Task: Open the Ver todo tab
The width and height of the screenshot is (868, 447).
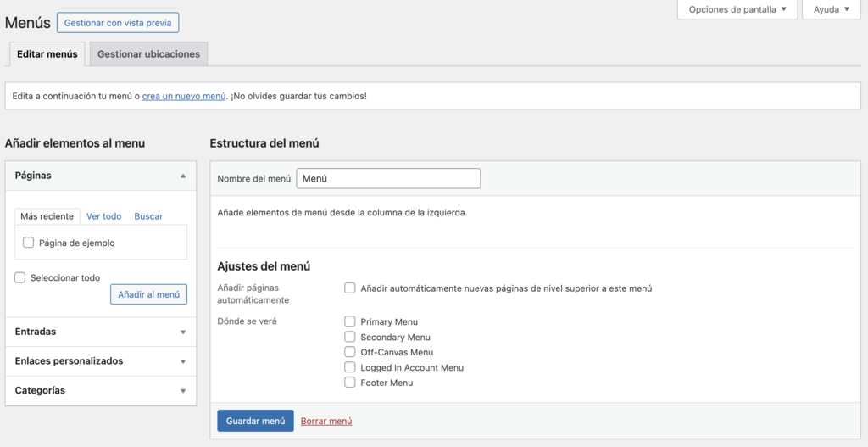Action: click(x=103, y=216)
